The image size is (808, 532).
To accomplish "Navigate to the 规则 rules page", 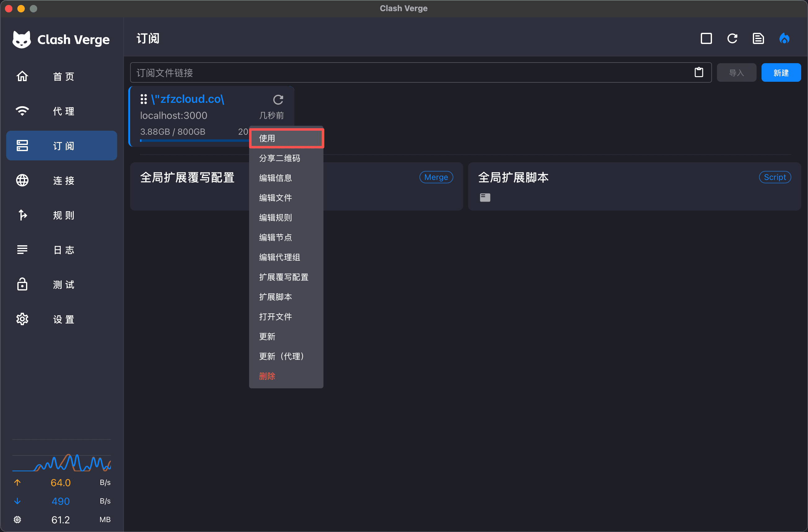I will [x=62, y=215].
